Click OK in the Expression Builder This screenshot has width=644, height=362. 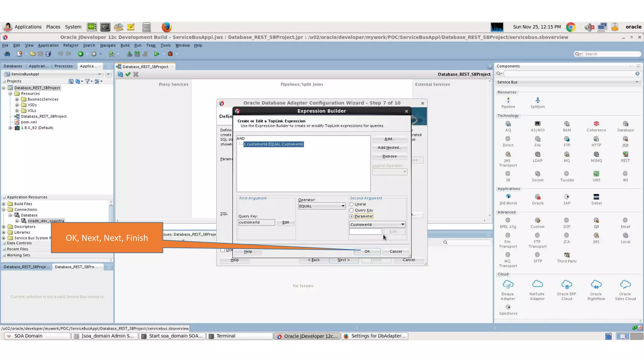[367, 251]
